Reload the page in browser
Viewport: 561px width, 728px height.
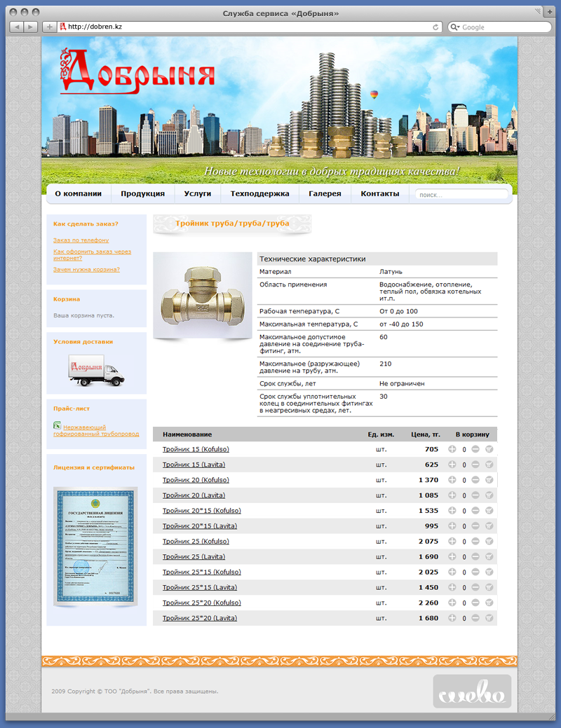(435, 27)
